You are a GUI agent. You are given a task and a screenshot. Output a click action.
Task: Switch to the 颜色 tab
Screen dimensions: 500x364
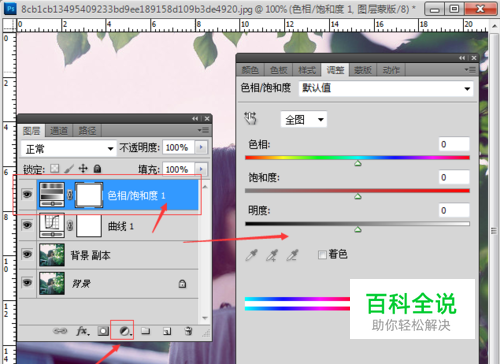coord(250,70)
